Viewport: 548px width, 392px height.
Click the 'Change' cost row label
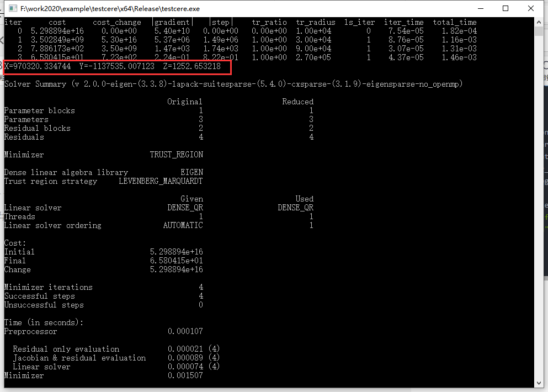pos(18,269)
